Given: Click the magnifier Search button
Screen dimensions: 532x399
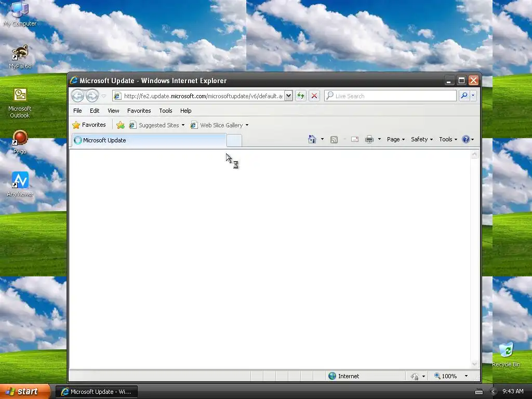Looking at the screenshot, I should click(x=464, y=96).
